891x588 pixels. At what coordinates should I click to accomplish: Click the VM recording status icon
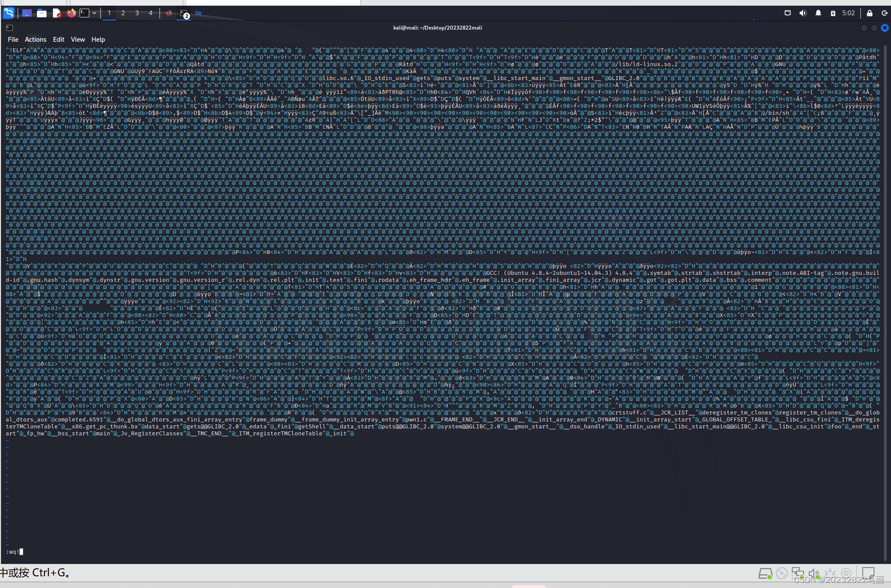point(846,574)
